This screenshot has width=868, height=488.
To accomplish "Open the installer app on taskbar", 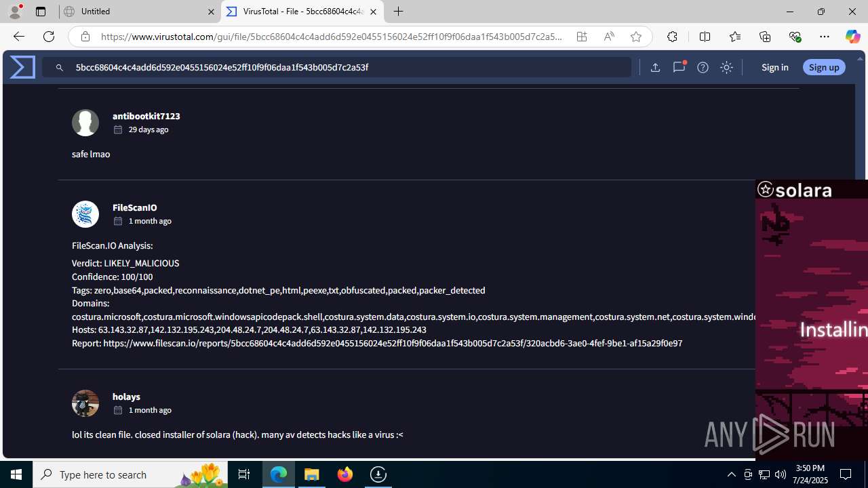I will [378, 474].
